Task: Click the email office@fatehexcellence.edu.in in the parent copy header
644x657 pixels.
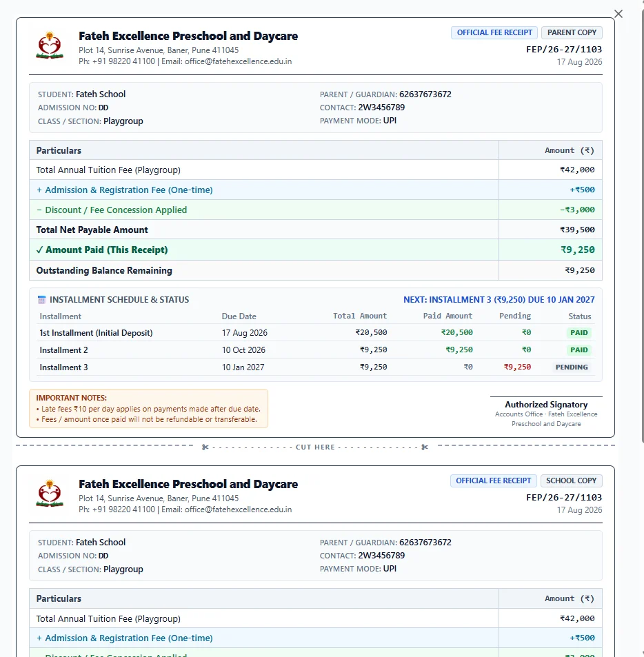Action: pyautogui.click(x=238, y=61)
